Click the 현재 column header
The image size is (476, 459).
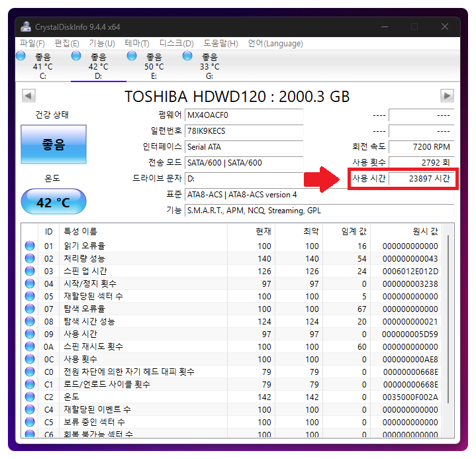click(x=252, y=232)
